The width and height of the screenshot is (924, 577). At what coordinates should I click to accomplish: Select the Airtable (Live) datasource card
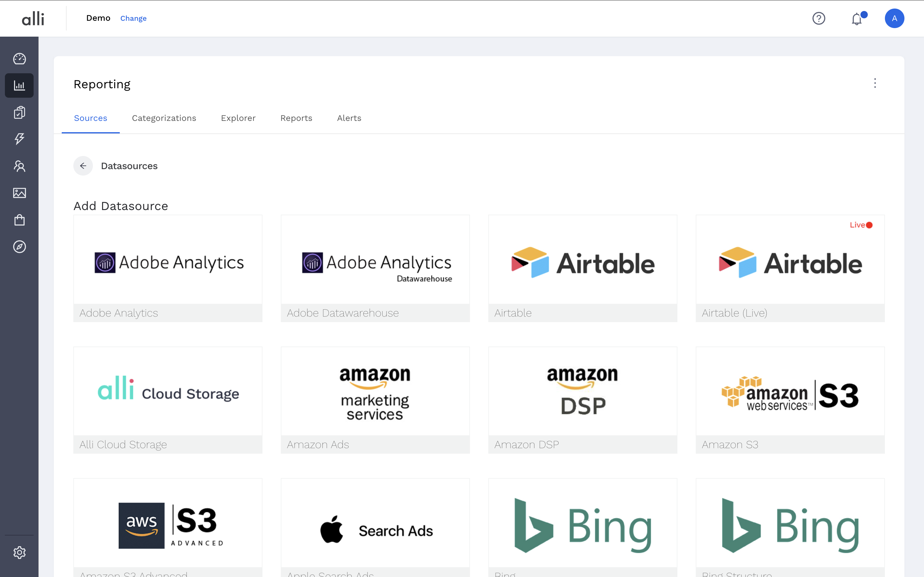click(790, 268)
